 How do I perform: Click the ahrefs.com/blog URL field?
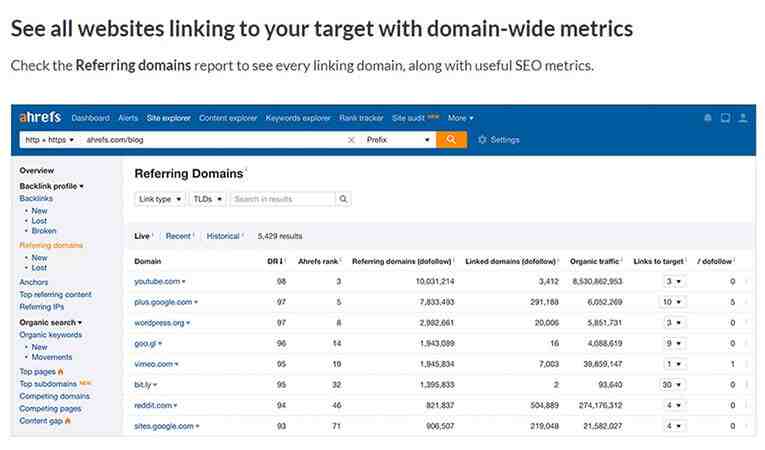212,140
